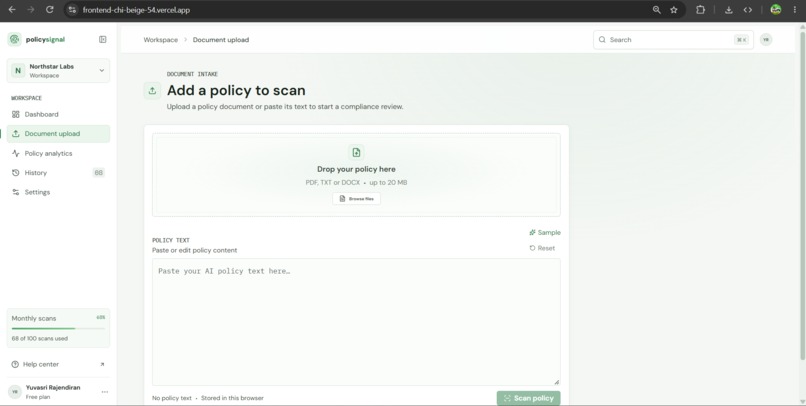Viewport: 806px width, 406px height.
Task: Open the browser profile avatar
Action: pos(776,9)
